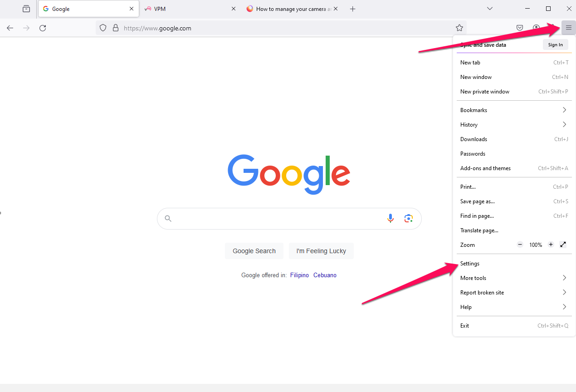This screenshot has width=576, height=392.
Task: Save page to Pocket
Action: point(520,28)
